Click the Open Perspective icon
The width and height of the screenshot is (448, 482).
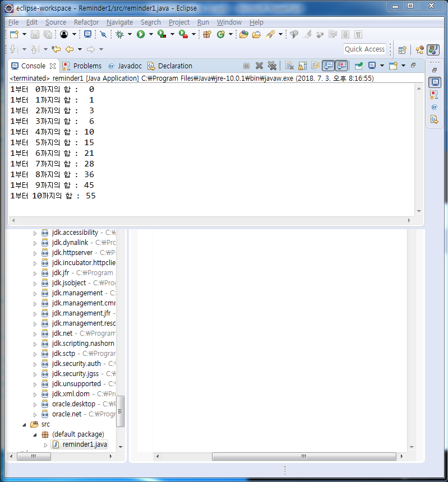coord(403,50)
